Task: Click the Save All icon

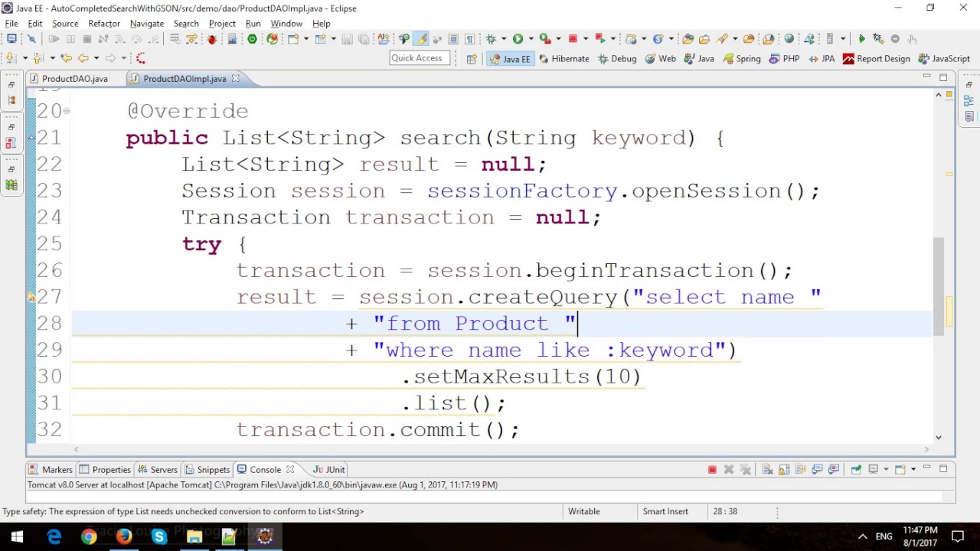Action: click(x=364, y=38)
